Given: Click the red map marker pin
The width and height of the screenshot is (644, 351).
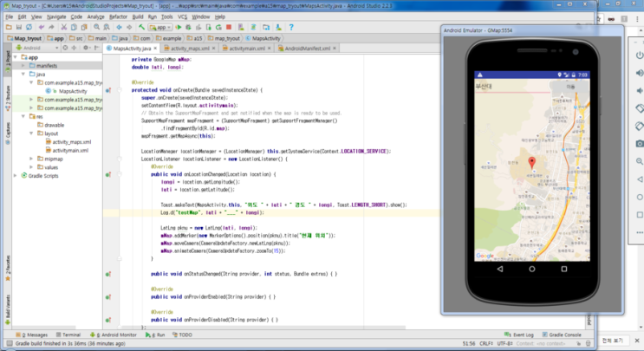Looking at the screenshot, I should [533, 162].
